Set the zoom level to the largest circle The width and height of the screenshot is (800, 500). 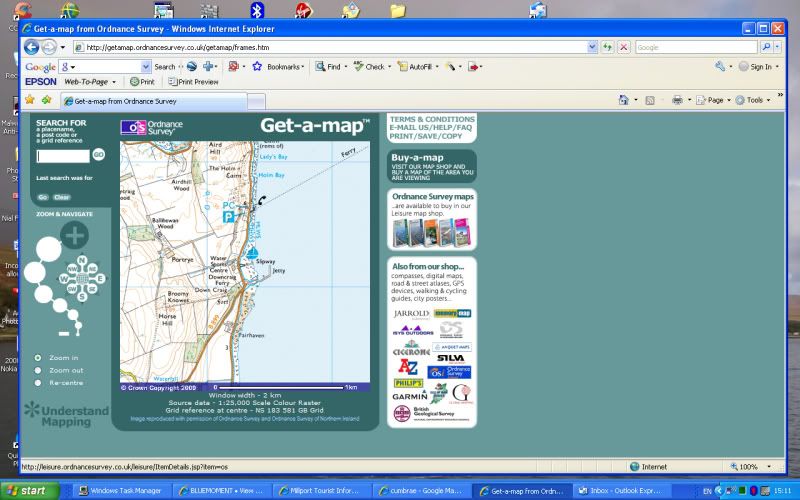[49, 249]
